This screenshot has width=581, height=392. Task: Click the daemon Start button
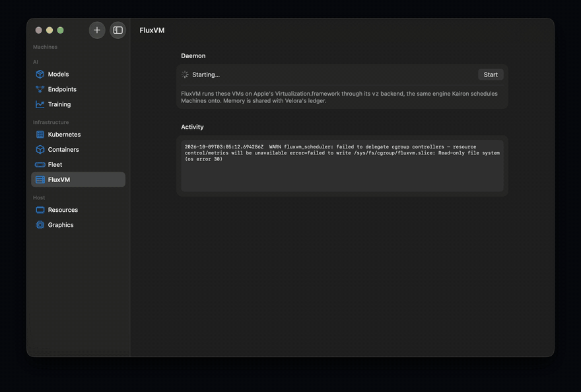click(491, 75)
